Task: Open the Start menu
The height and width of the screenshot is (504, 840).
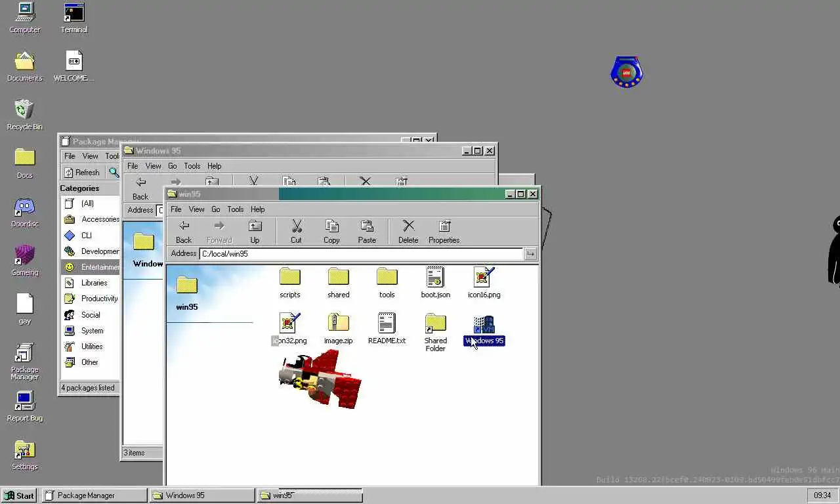Action: pos(19,495)
